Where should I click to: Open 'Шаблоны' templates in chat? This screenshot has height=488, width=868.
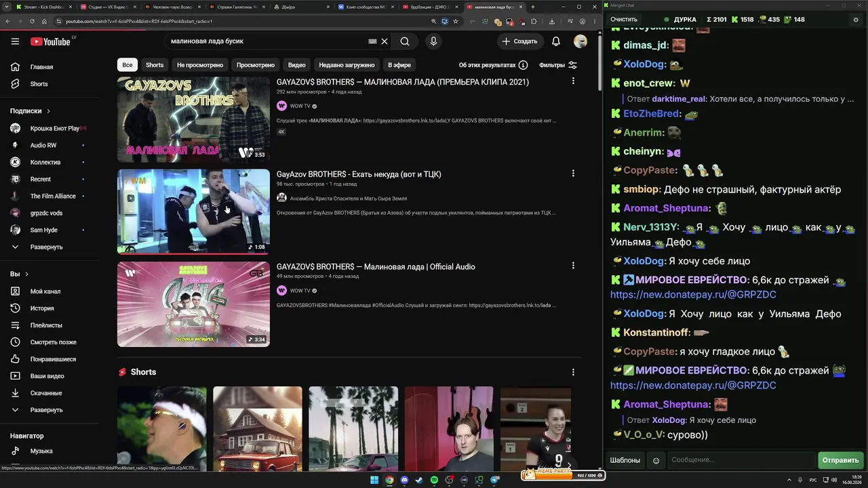(x=625, y=460)
